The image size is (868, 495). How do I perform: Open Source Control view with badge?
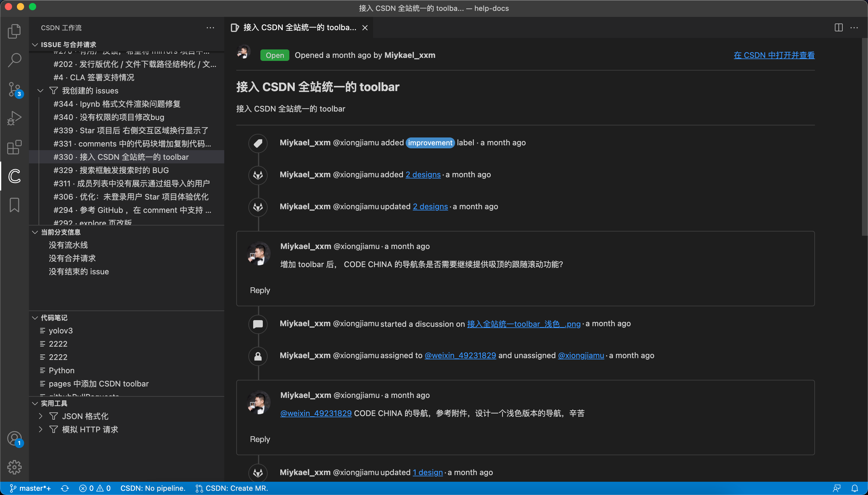pyautogui.click(x=14, y=90)
